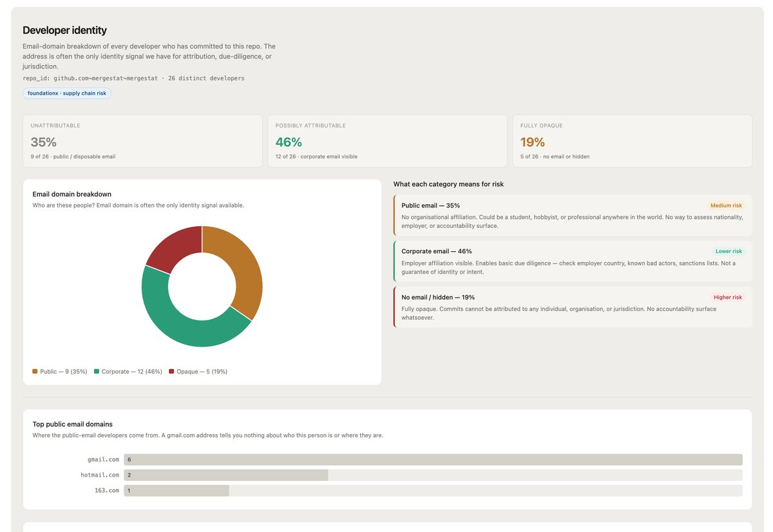Click the Higher risk badge
The height and width of the screenshot is (532, 773).
727,298
